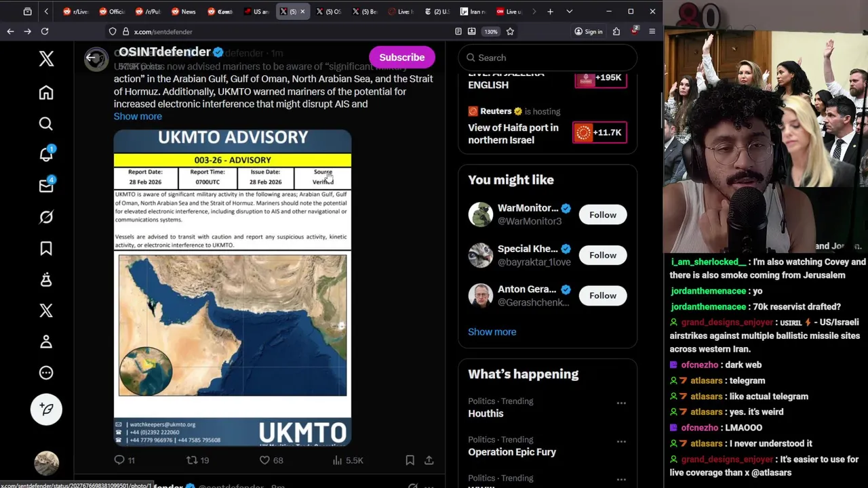Reload the page with the refresh icon
868x488 pixels.
click(x=45, y=31)
